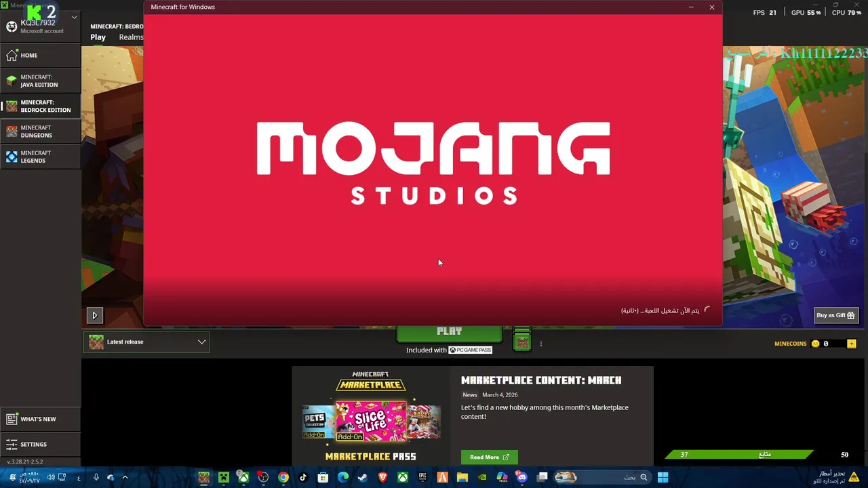Image resolution: width=868 pixels, height=488 pixels.
Task: Open Task View from the taskbar
Action: click(542, 477)
